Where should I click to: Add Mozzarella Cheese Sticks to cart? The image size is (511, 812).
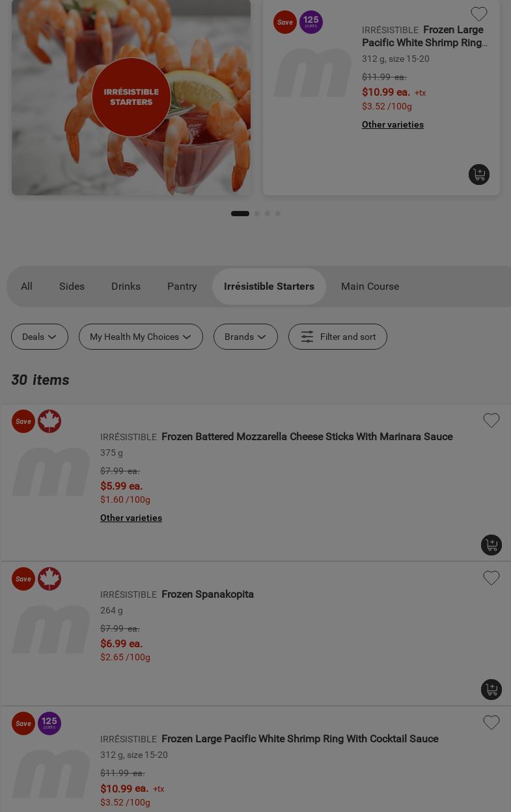coord(491,545)
